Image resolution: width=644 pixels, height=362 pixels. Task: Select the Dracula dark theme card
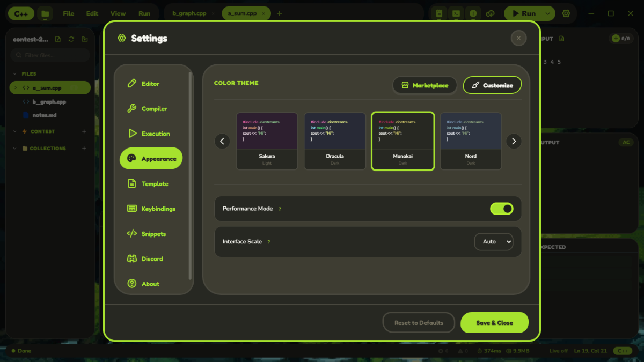click(335, 141)
